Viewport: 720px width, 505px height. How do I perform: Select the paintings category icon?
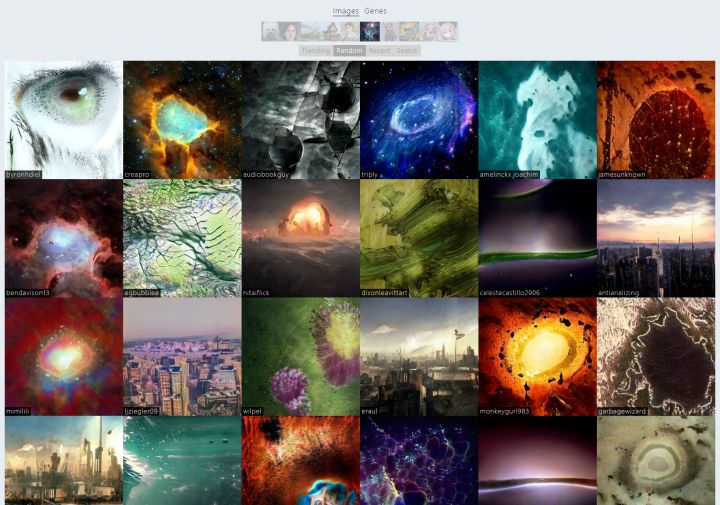[350, 32]
